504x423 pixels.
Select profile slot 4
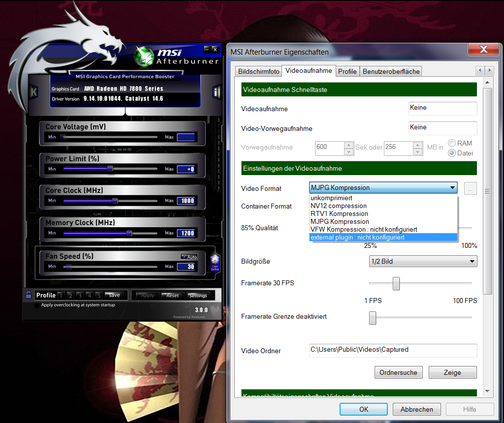90,295
